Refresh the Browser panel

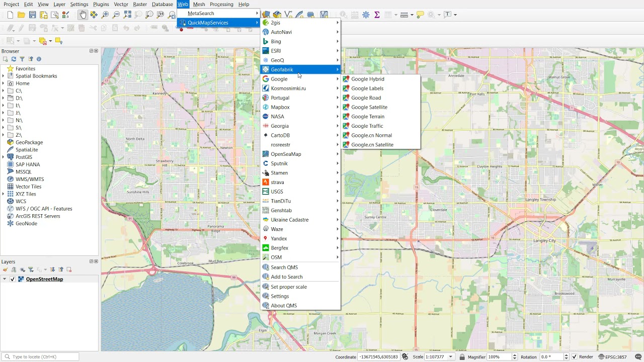tap(14, 59)
